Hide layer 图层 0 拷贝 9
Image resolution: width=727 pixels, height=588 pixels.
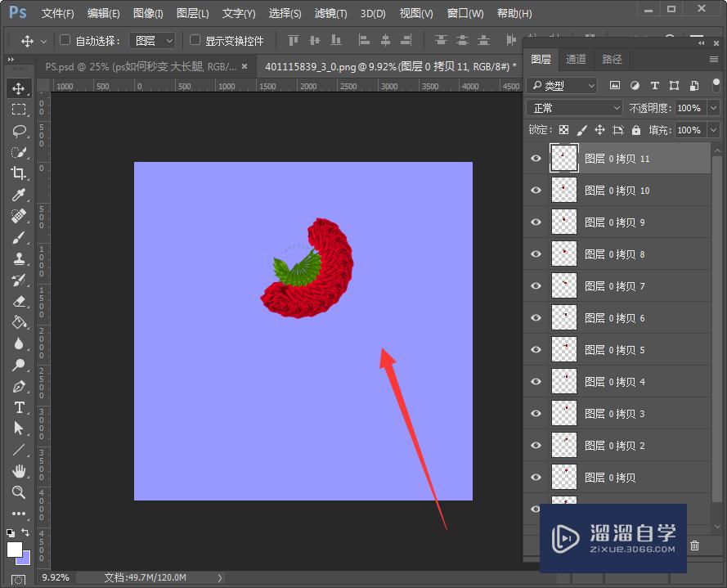536,222
